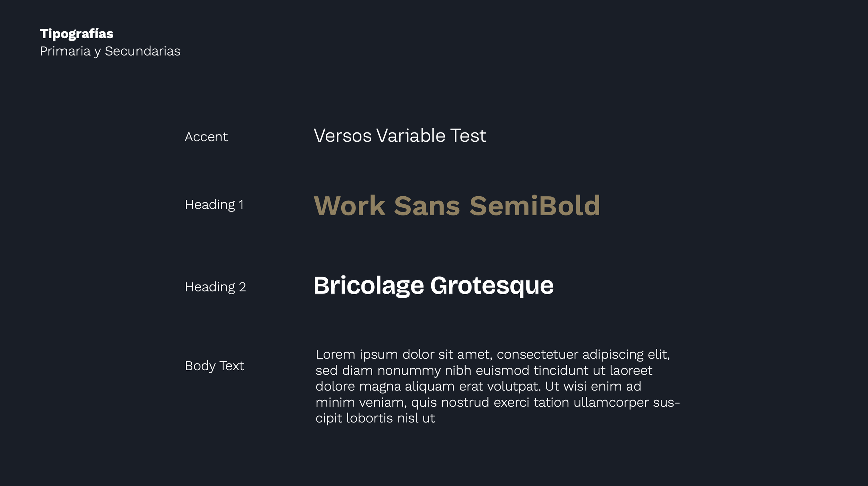The height and width of the screenshot is (486, 868).
Task: Click the Heading 2 label
Action: pyautogui.click(x=215, y=287)
